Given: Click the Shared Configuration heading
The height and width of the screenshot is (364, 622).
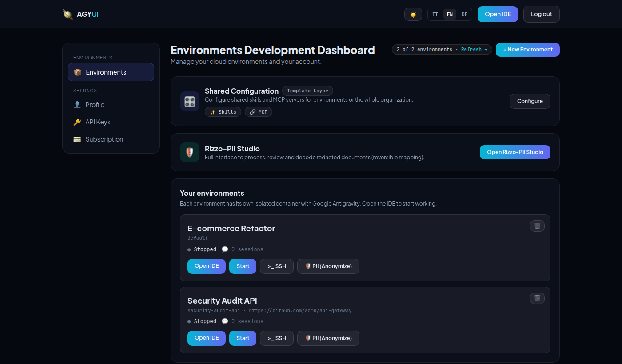Looking at the screenshot, I should [242, 91].
